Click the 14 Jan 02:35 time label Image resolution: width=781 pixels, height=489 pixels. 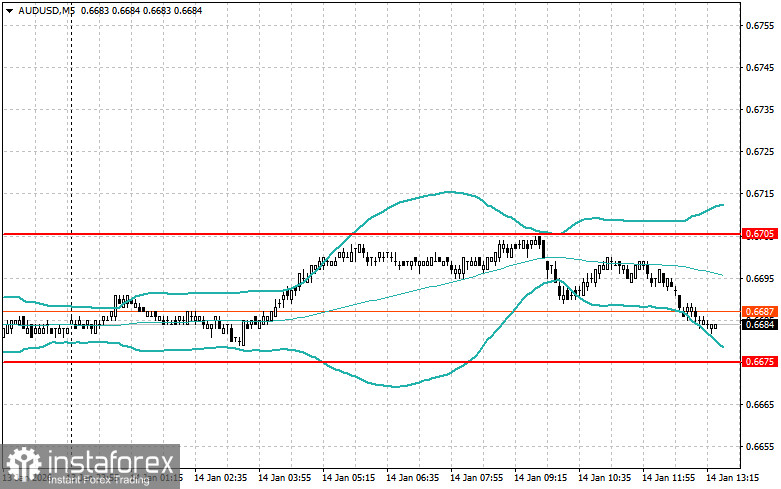click(220, 478)
